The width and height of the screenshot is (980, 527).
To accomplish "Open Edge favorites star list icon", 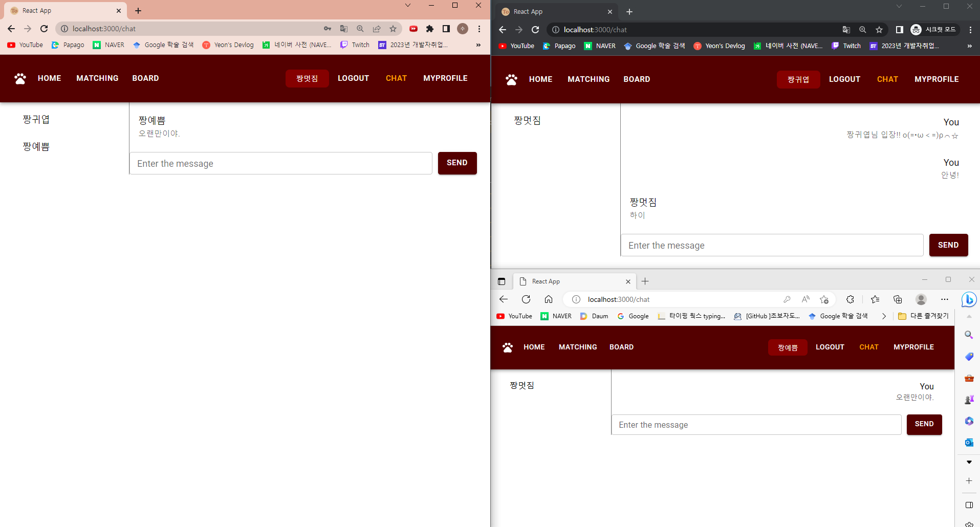I will click(x=875, y=299).
